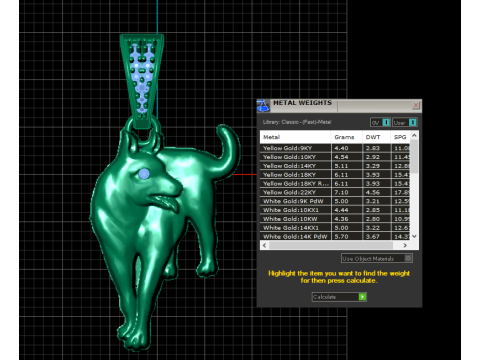Toggle the GV library switch
The height and width of the screenshot is (360, 480).
click(x=380, y=122)
